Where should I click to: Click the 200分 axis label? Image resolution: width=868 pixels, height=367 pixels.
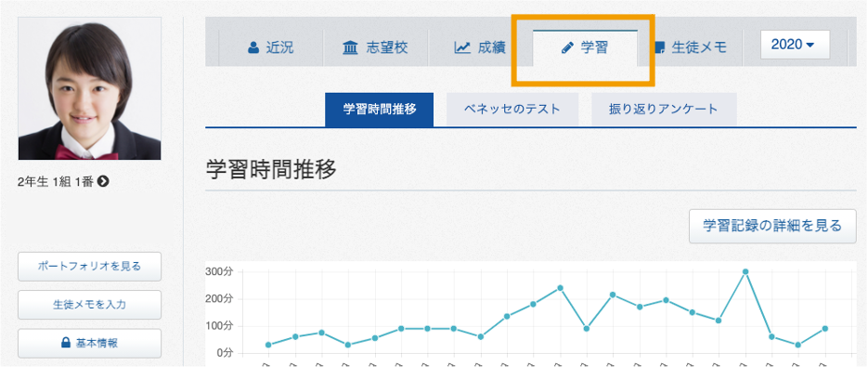(220, 299)
